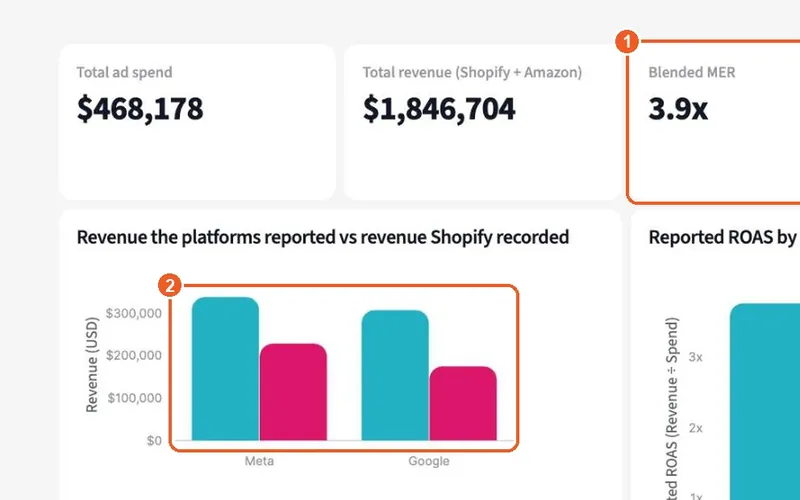
Task: Click the Blended MER label
Action: [x=692, y=72]
